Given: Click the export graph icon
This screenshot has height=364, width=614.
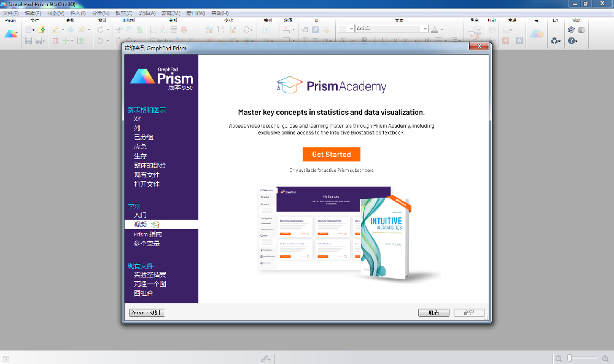Looking at the screenshot, I should (x=474, y=33).
